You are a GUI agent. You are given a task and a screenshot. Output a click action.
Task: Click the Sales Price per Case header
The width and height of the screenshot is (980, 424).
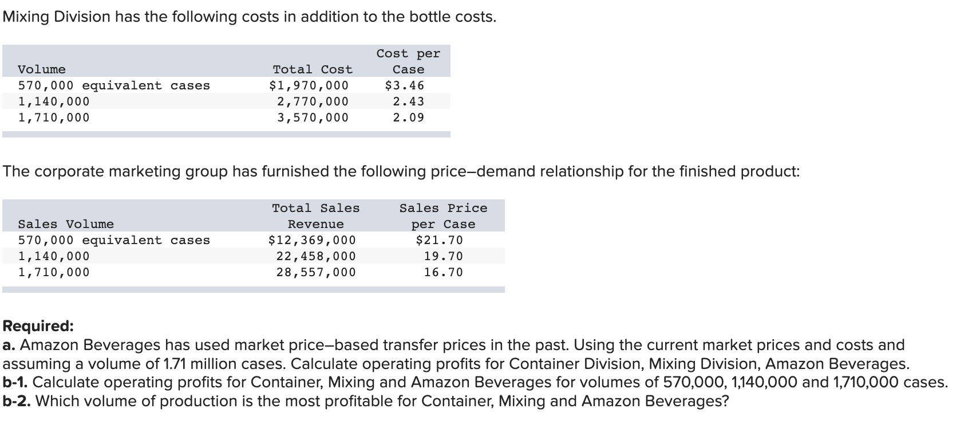click(x=444, y=216)
